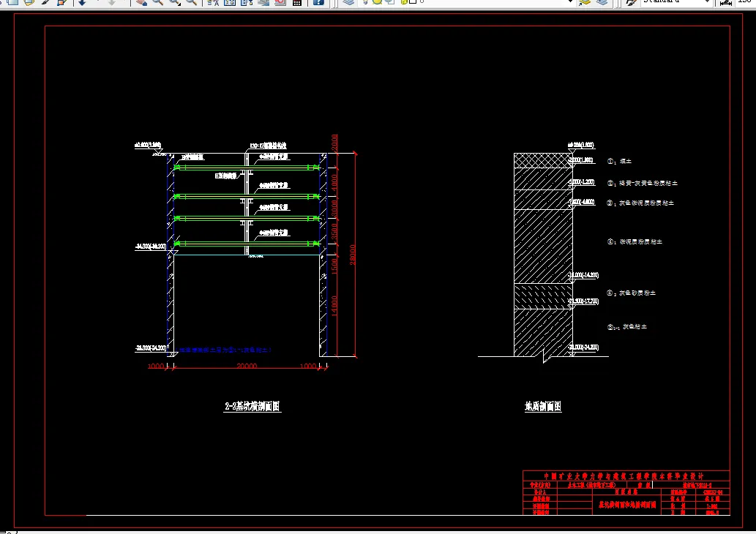Select the 20000 width dimension text
This screenshot has width=756, height=534.
click(247, 366)
